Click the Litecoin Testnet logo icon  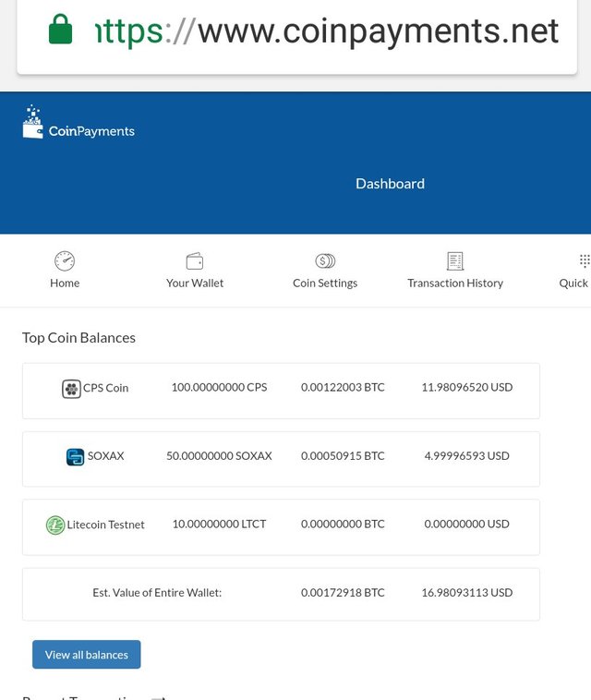55,525
